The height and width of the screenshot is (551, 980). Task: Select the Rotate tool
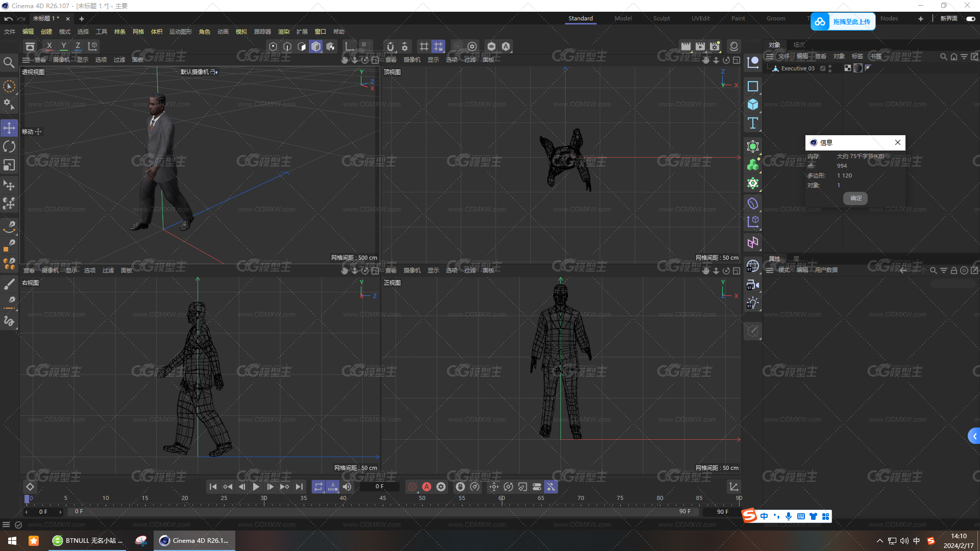9,146
